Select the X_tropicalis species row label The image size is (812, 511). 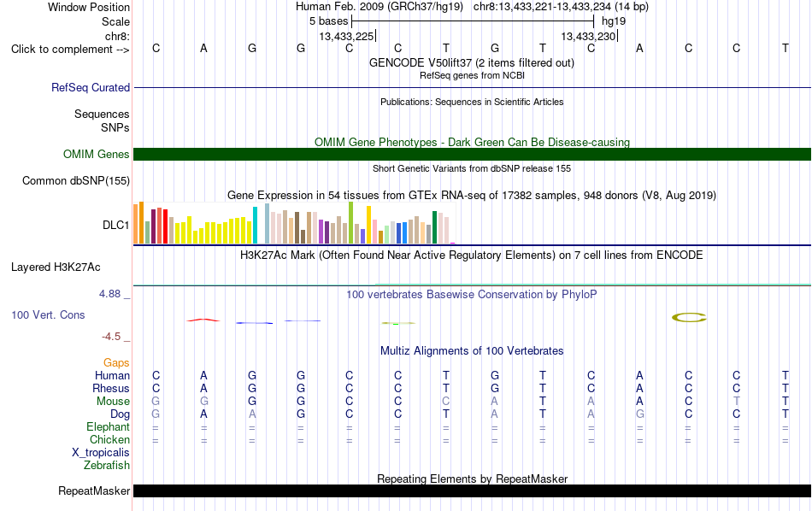tap(101, 453)
